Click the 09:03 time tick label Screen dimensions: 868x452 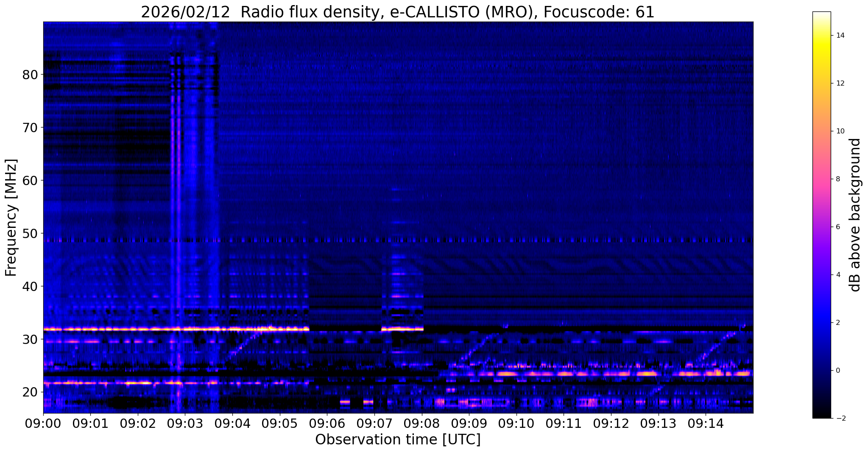(185, 424)
